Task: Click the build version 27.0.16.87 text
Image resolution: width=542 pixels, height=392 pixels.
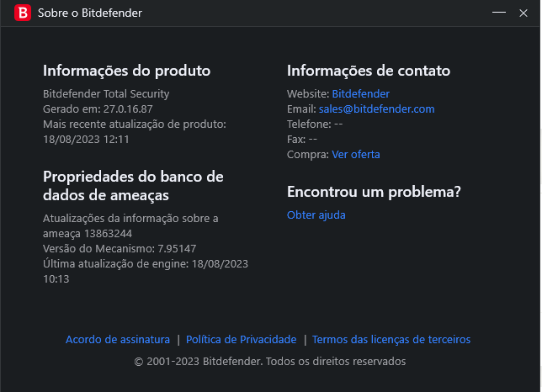Action: point(128,109)
